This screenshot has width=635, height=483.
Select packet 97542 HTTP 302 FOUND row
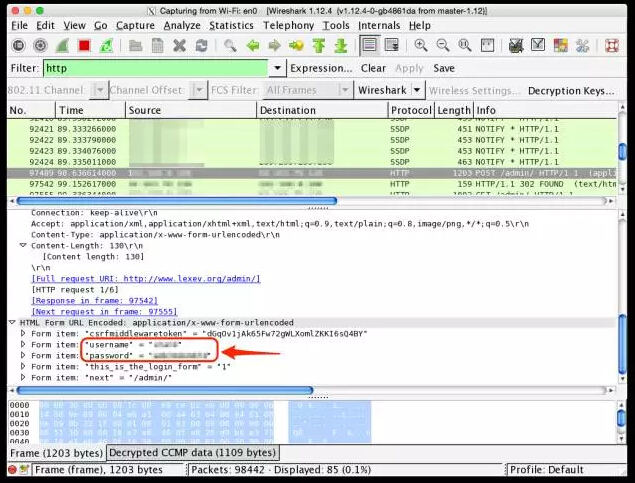pos(312,184)
